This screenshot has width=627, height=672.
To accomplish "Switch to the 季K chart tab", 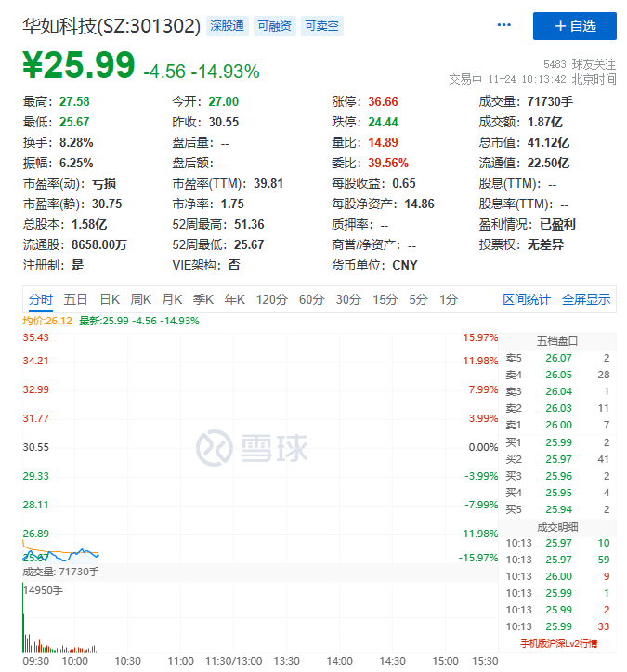I will 203,299.
